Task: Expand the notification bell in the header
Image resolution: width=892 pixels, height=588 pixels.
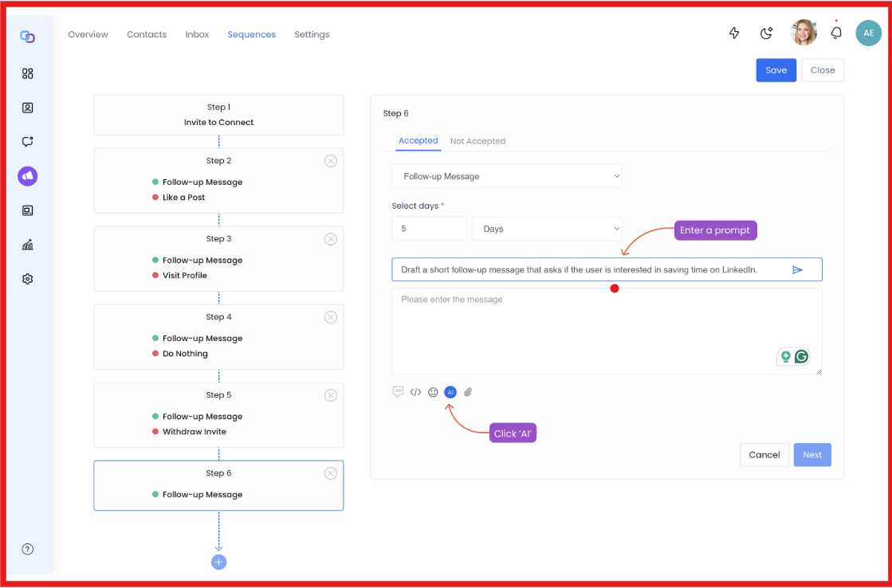Action: [835, 33]
